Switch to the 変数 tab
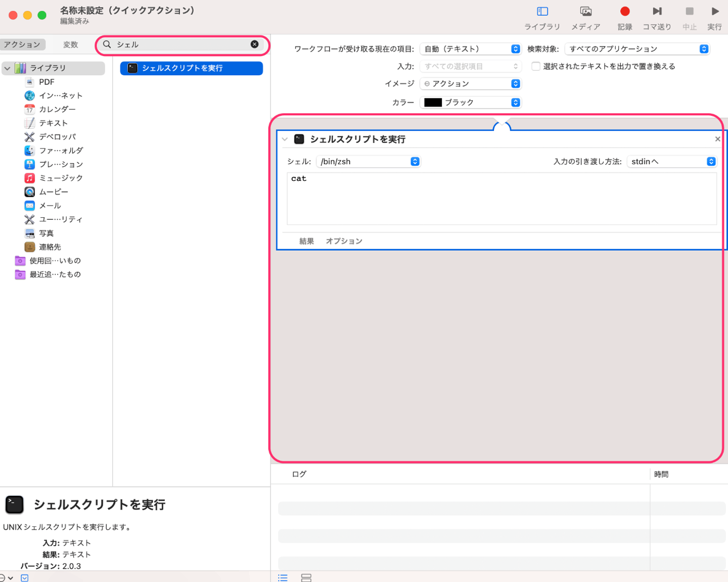The image size is (728, 582). click(x=71, y=44)
